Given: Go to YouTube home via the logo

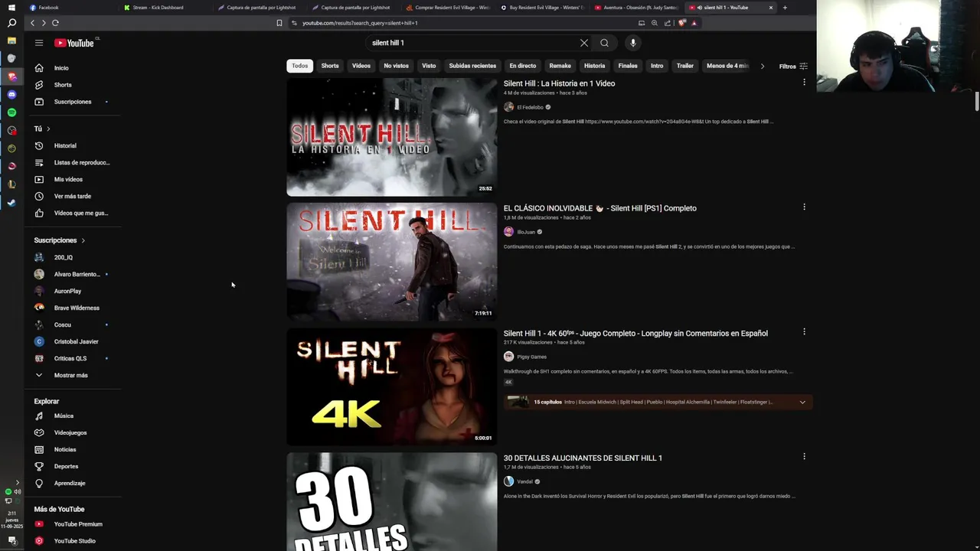Looking at the screenshot, I should pos(74,43).
